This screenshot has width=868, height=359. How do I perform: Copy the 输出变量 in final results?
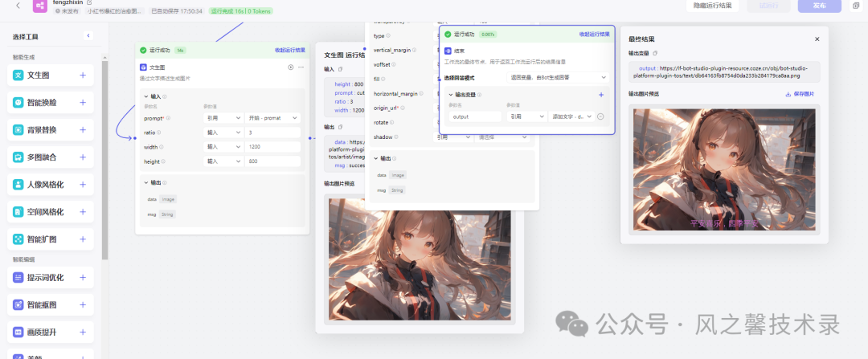point(655,53)
